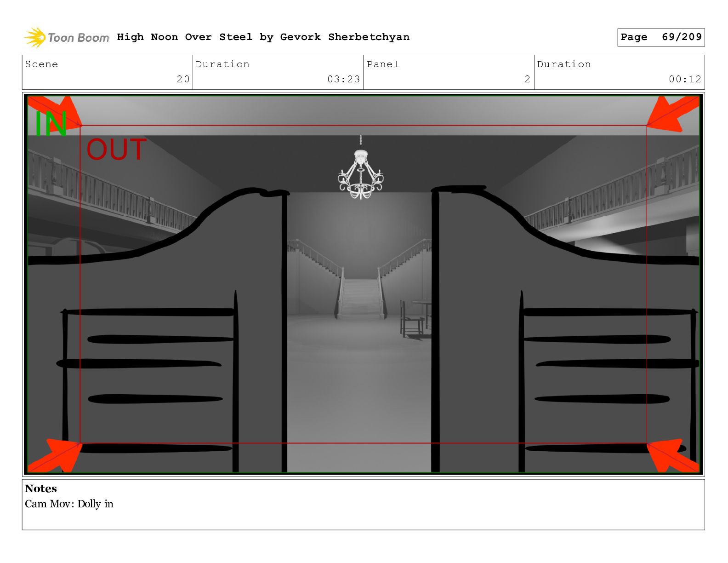The height and width of the screenshot is (563, 728).
Task: Click the top-left red camera arrow
Action: point(55,111)
